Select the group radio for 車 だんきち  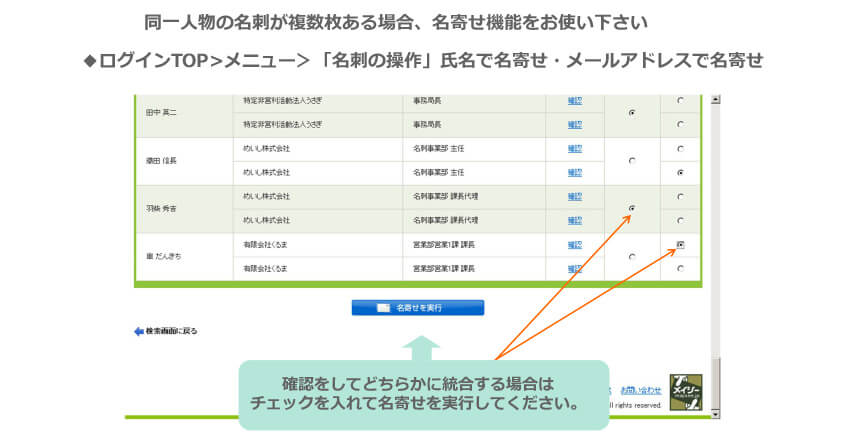631,257
